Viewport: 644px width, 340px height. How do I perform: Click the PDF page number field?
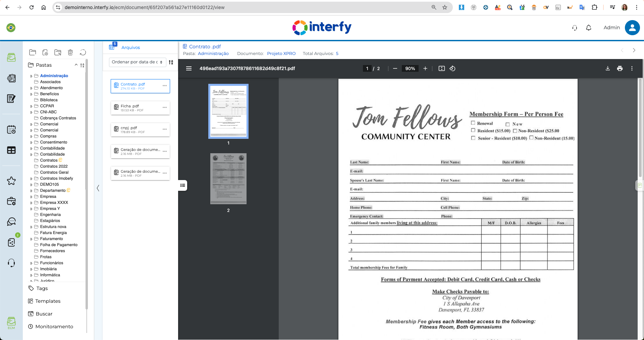367,68
